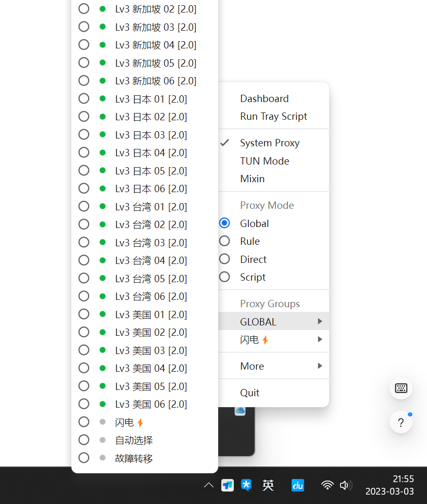427x504 pixels.
Task: Expand the 闪电 proxy group in the tray menu
Action: click(x=273, y=339)
